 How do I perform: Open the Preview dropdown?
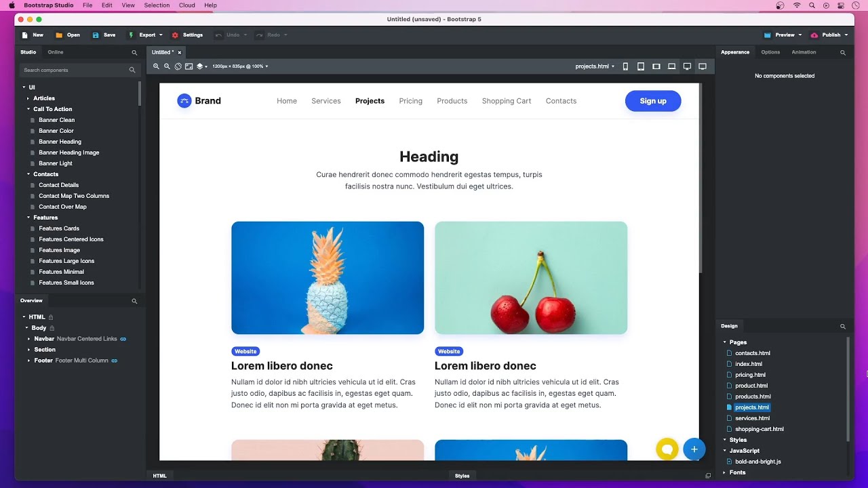pos(783,35)
